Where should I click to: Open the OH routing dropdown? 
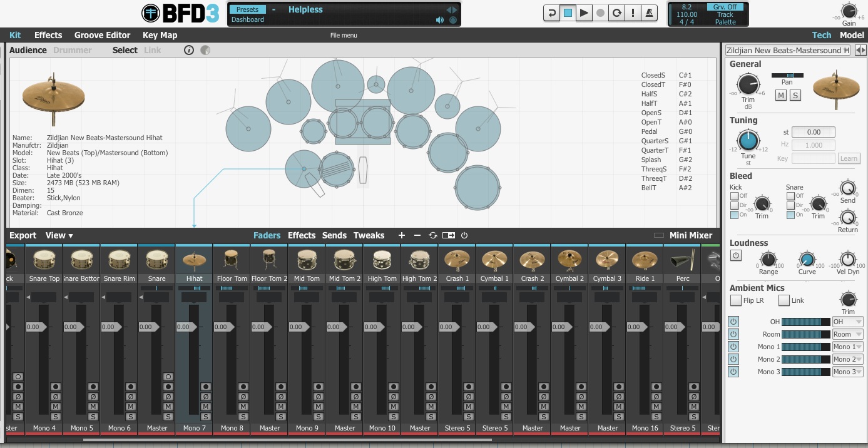(x=847, y=322)
